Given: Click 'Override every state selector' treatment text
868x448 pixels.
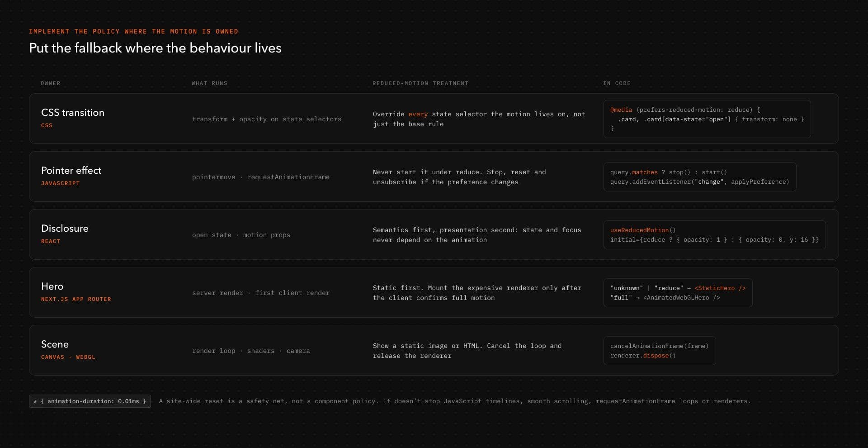Looking at the screenshot, I should click(x=479, y=119).
